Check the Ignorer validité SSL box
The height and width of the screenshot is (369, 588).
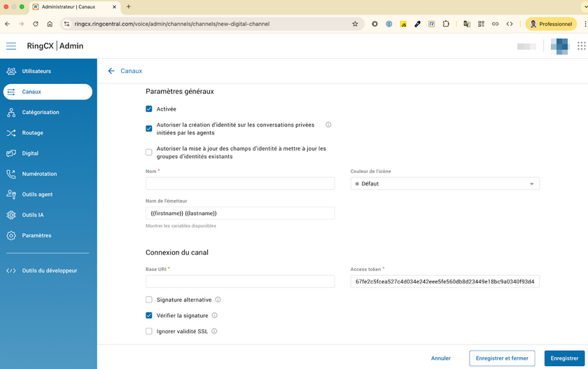click(149, 331)
